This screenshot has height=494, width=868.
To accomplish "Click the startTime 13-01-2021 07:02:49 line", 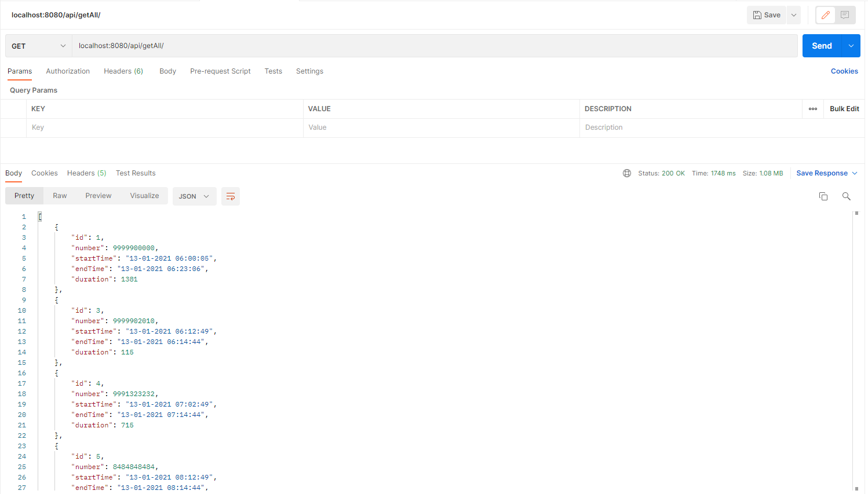I will [x=144, y=404].
